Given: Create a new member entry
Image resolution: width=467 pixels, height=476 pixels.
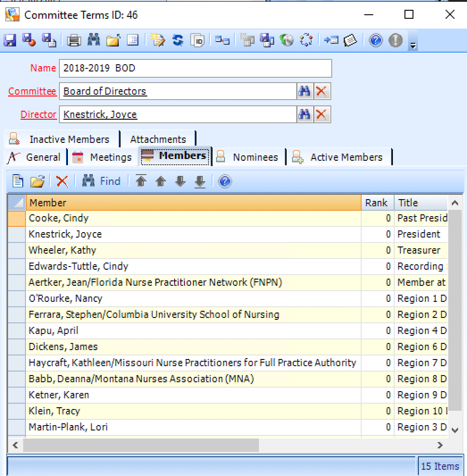Looking at the screenshot, I should (x=19, y=181).
